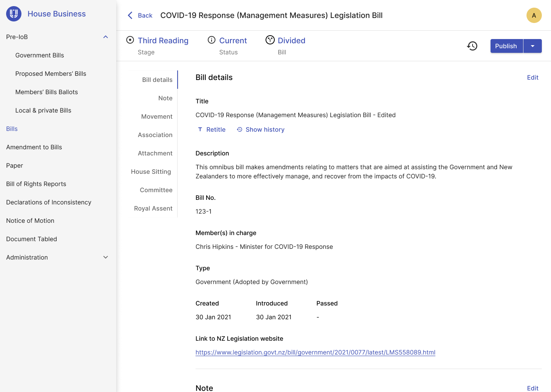This screenshot has height=392, width=551.
Task: Click Chris Hipkins member in charge text
Action: [264, 247]
